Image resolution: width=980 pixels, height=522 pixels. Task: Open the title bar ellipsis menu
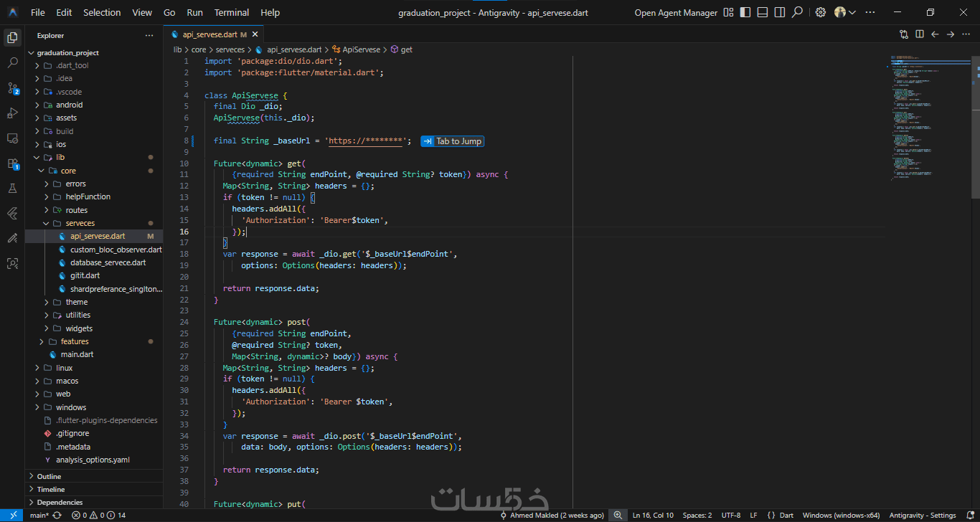870,12
